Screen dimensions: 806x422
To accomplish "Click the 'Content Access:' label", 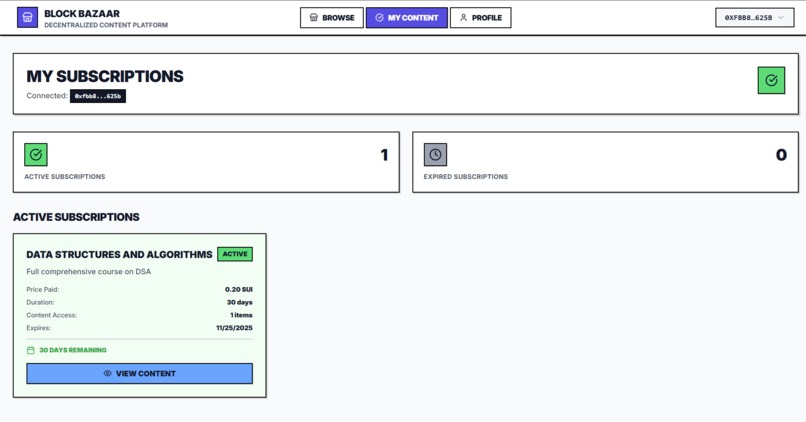I will [x=51, y=315].
